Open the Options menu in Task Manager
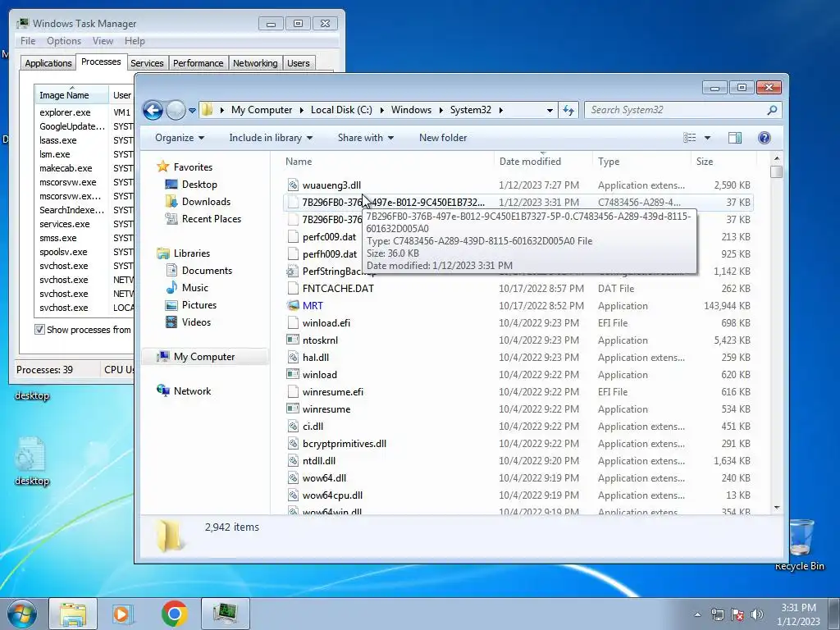The width and height of the screenshot is (840, 630). click(64, 41)
